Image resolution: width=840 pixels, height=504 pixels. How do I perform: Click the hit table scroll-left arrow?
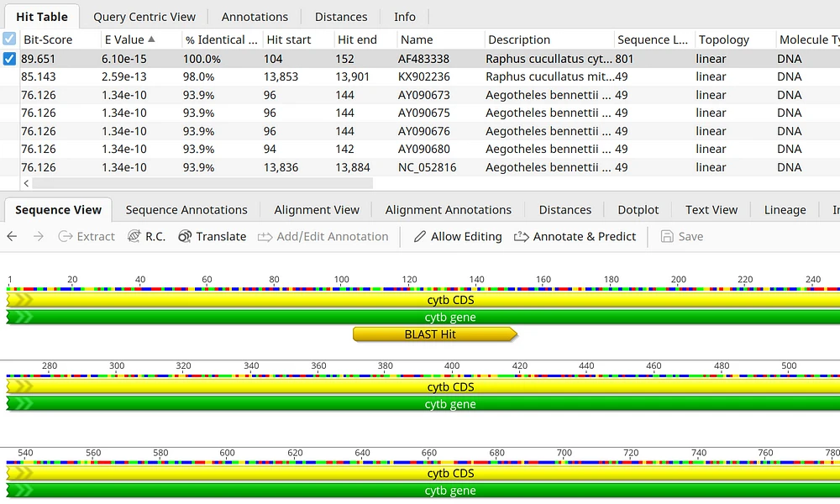[26, 183]
